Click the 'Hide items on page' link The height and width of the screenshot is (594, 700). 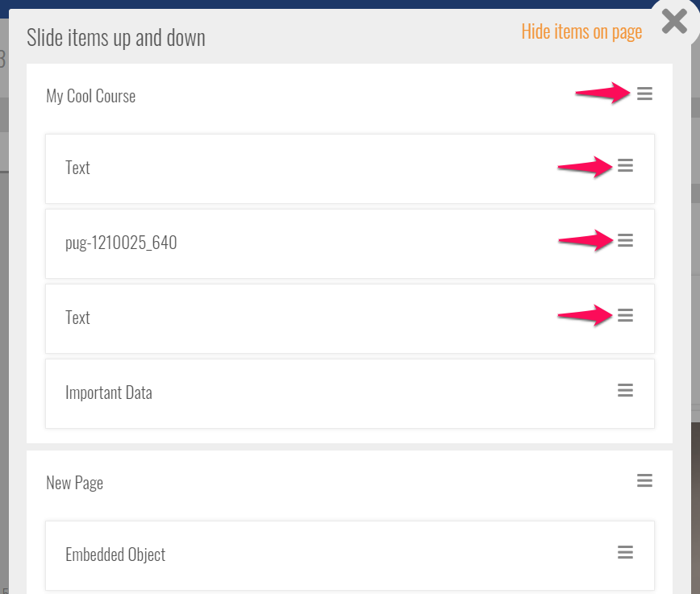[x=581, y=31]
